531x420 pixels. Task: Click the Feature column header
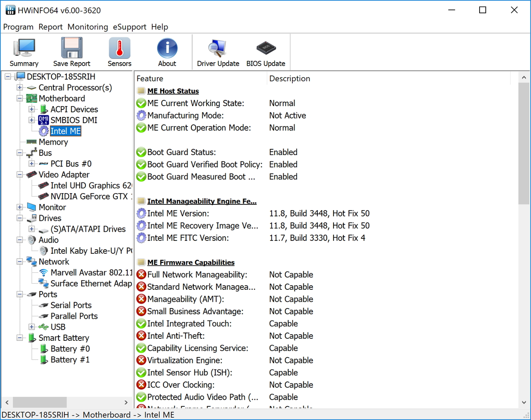click(201, 78)
